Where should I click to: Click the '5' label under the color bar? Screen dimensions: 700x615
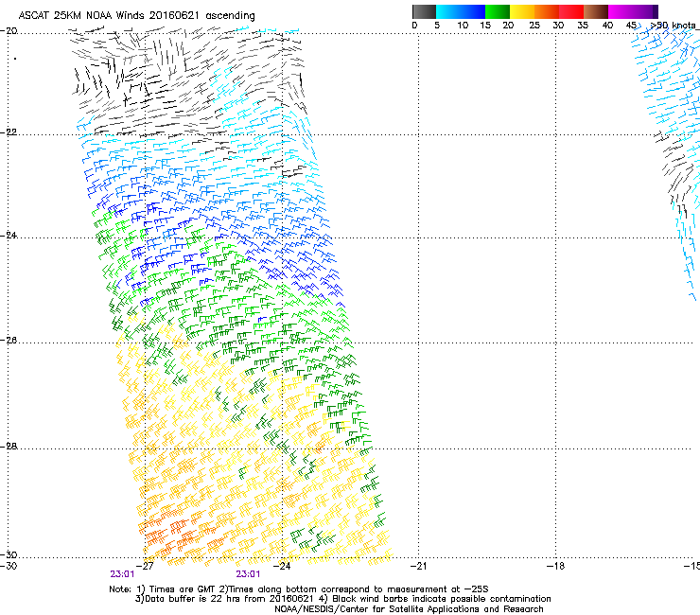point(437,26)
